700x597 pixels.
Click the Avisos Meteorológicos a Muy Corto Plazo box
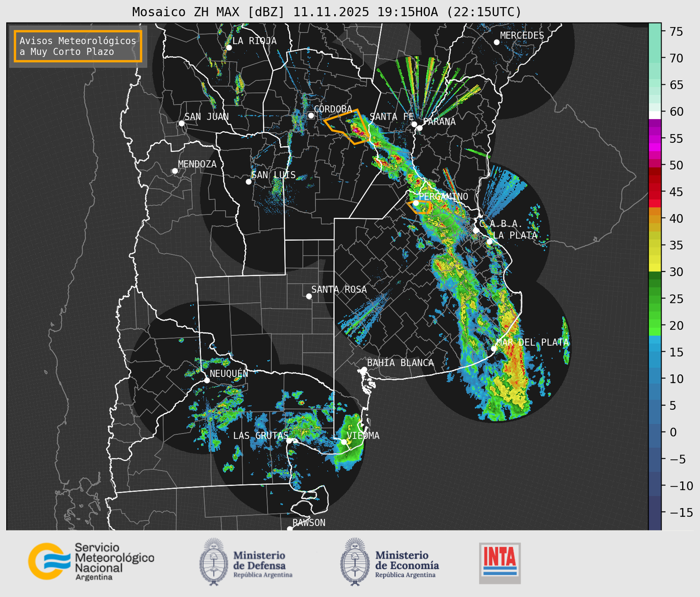[x=78, y=46]
